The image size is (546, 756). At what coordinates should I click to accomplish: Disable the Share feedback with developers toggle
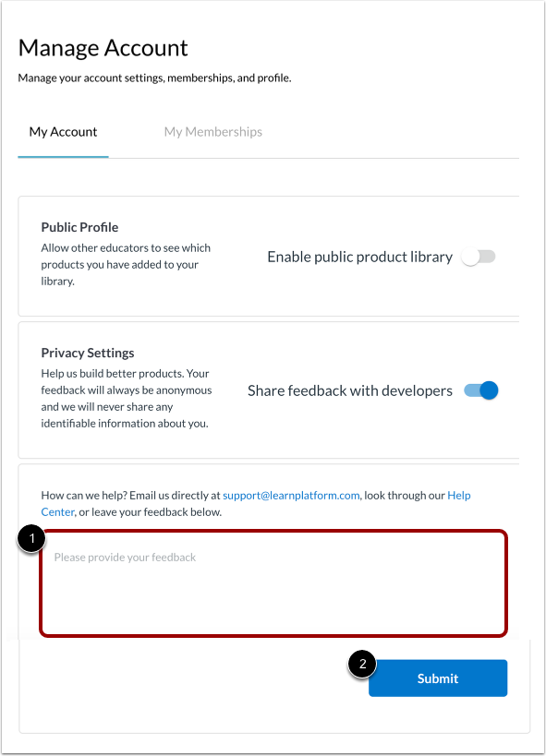[481, 390]
